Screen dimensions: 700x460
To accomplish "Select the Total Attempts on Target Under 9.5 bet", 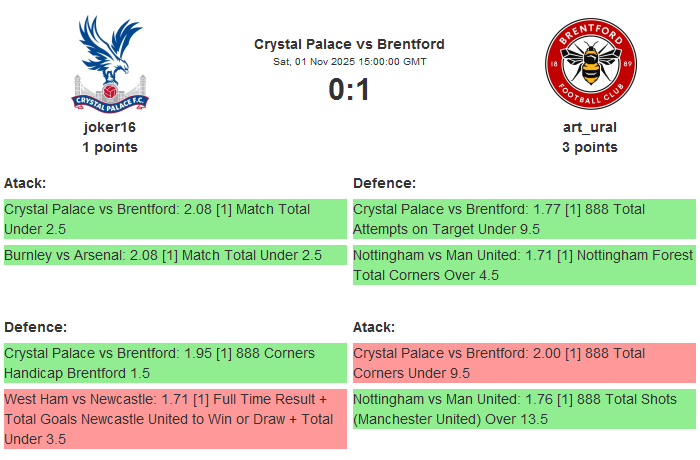I will click(x=523, y=219).
